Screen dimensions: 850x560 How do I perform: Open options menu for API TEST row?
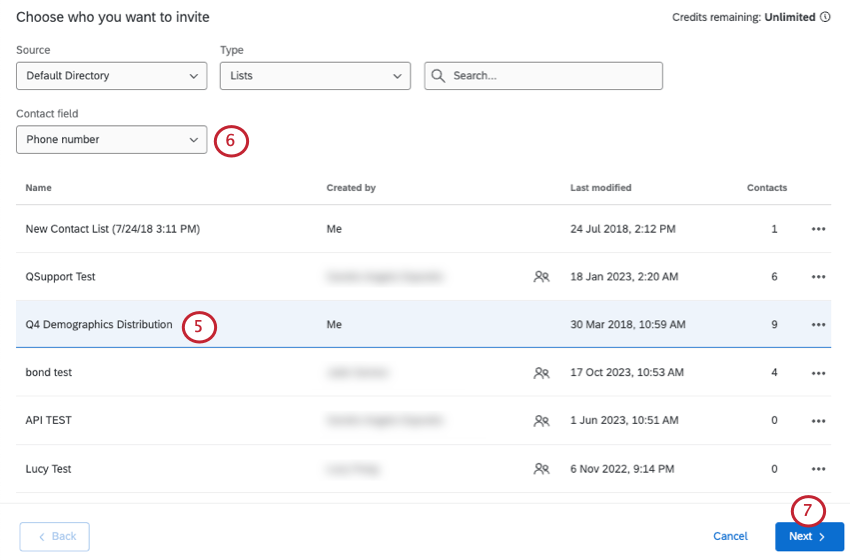point(818,421)
